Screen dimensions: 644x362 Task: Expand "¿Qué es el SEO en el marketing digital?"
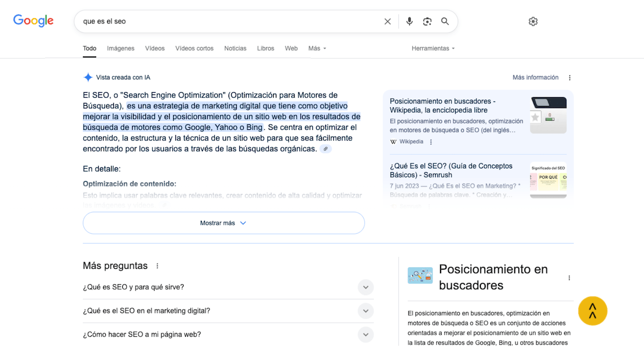click(228, 311)
